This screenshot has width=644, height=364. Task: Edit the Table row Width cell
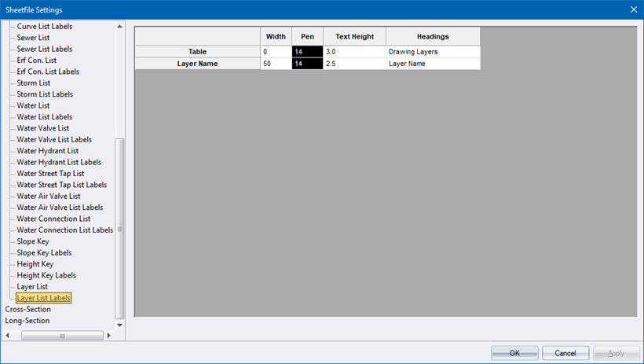[x=276, y=52]
